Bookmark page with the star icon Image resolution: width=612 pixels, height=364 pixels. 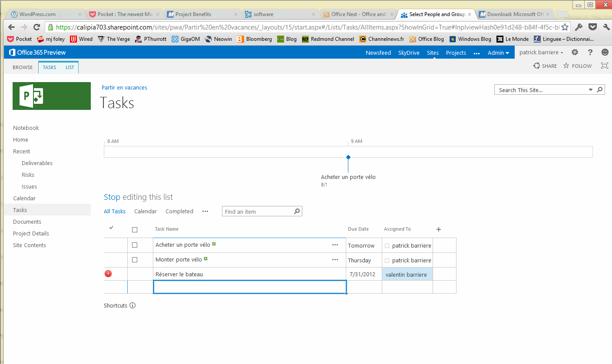tap(565, 27)
